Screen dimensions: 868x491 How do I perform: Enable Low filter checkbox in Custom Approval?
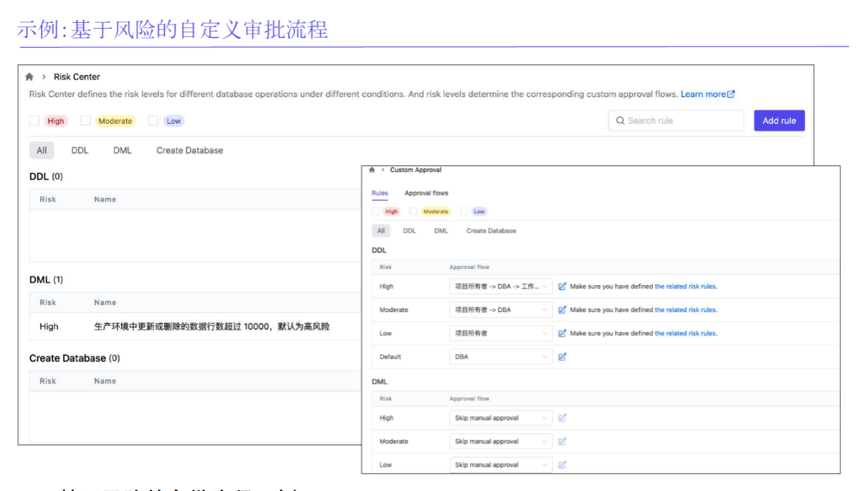(x=464, y=211)
